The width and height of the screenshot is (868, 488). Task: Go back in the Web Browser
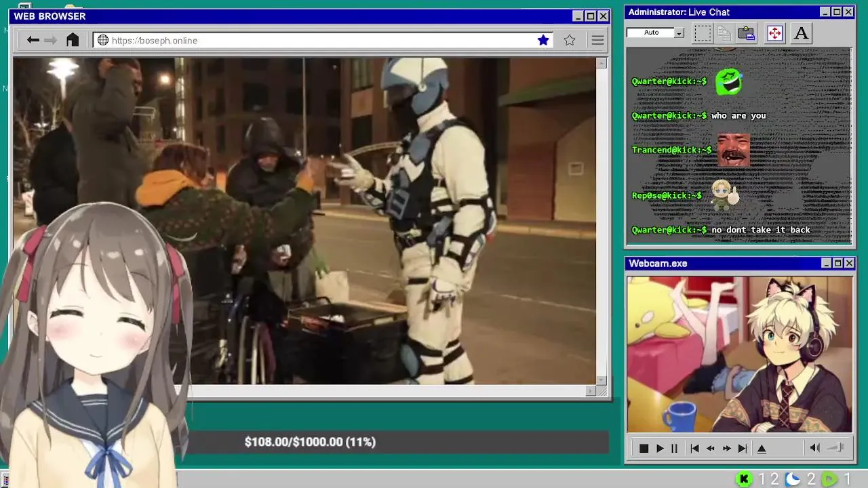(x=33, y=40)
